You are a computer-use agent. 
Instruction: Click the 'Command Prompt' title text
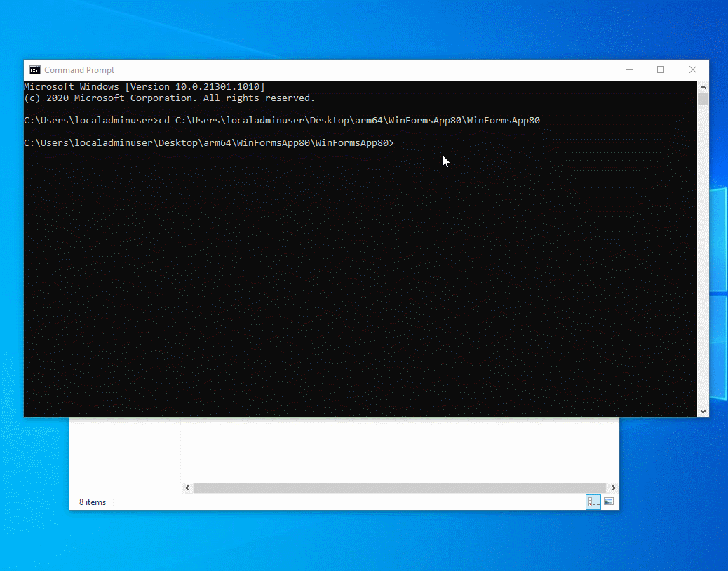coord(79,70)
